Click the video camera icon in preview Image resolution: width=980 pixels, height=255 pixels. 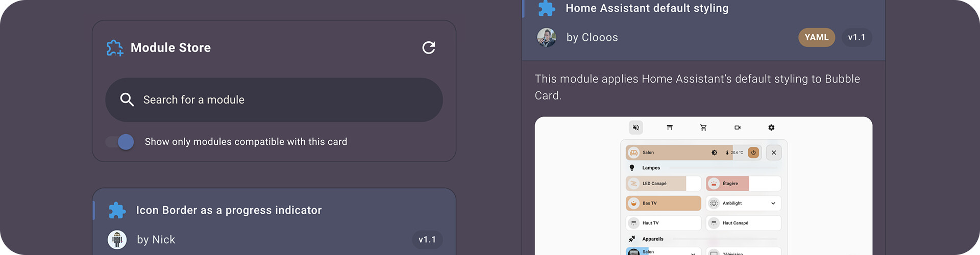coord(738,127)
